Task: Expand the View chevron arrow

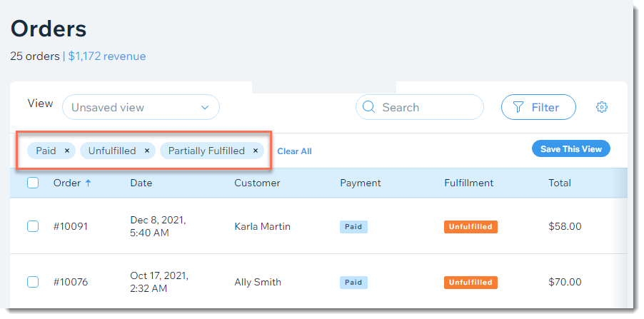Action: (x=204, y=108)
